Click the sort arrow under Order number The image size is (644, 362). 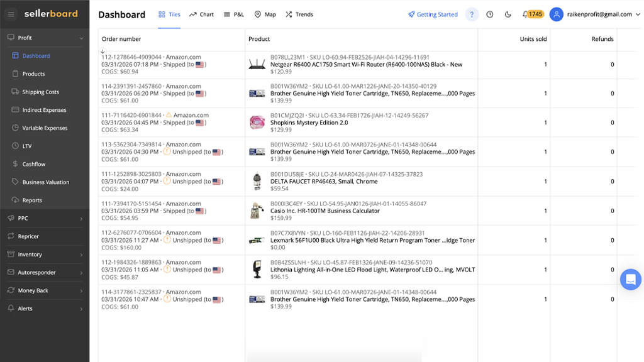coord(103,52)
